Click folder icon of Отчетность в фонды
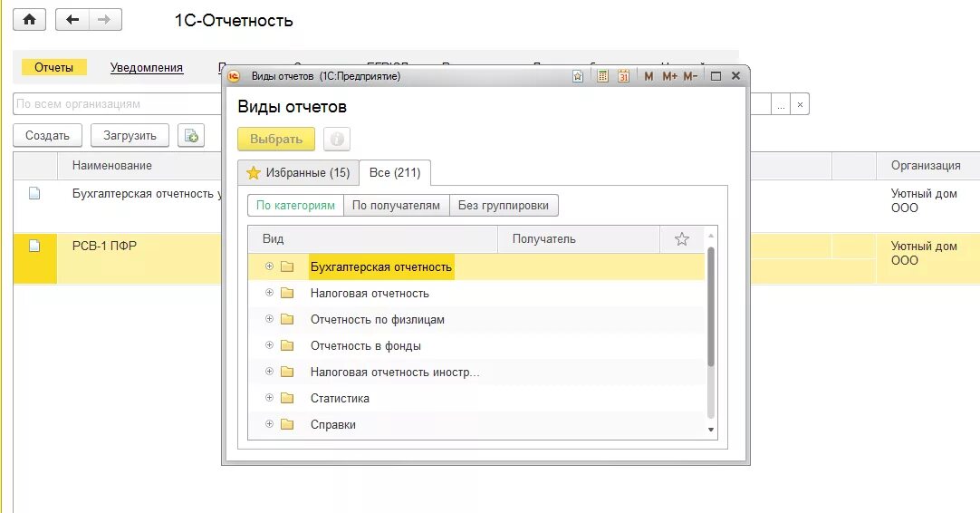Image resolution: width=980 pixels, height=513 pixels. pyautogui.click(x=287, y=345)
